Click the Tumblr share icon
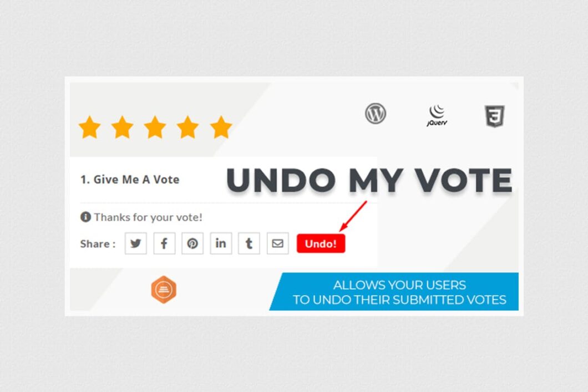The image size is (588, 392). (249, 243)
